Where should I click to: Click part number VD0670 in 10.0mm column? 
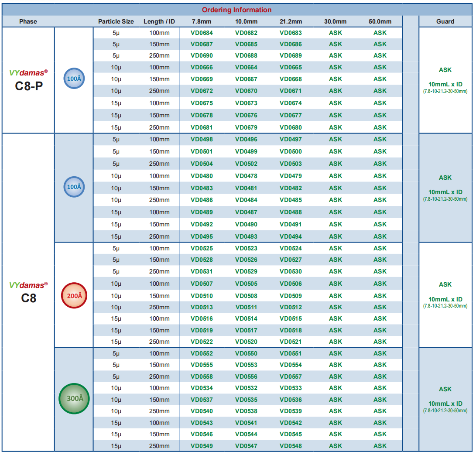tap(246, 91)
